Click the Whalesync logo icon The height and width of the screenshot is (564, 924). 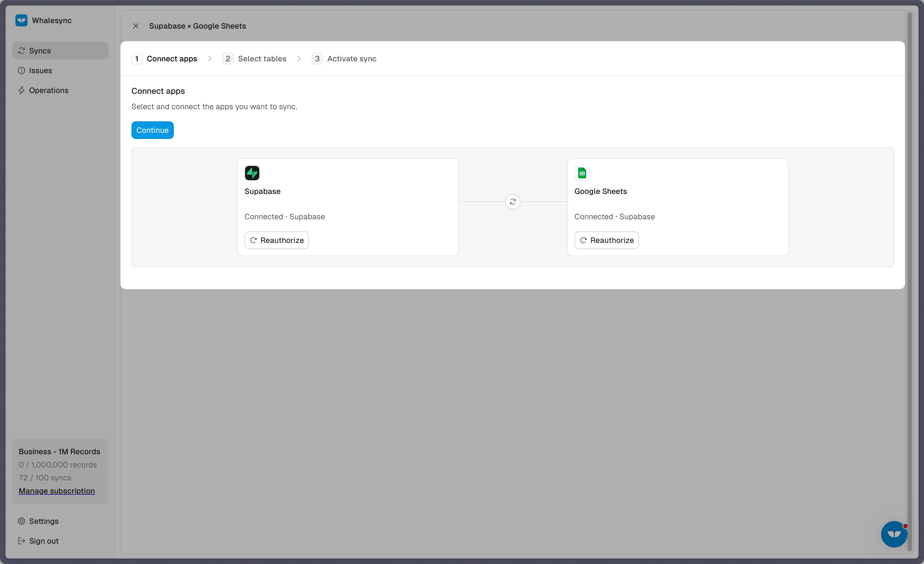pos(21,20)
